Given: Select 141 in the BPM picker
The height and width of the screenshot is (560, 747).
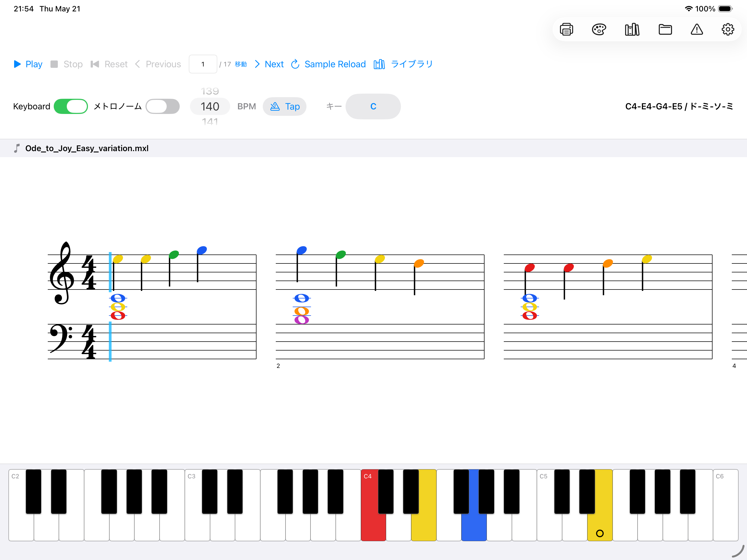Looking at the screenshot, I should pyautogui.click(x=210, y=122).
